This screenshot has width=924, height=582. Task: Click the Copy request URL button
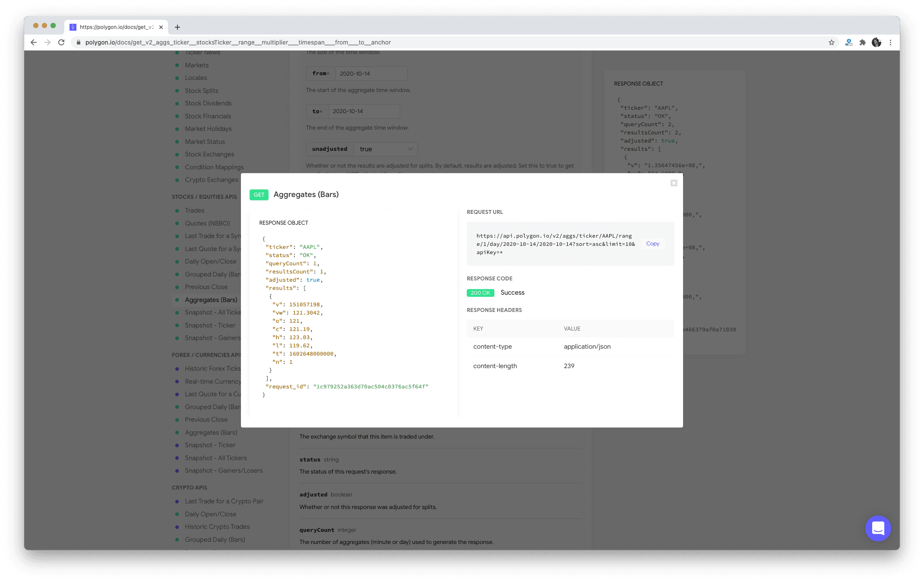pyautogui.click(x=652, y=244)
